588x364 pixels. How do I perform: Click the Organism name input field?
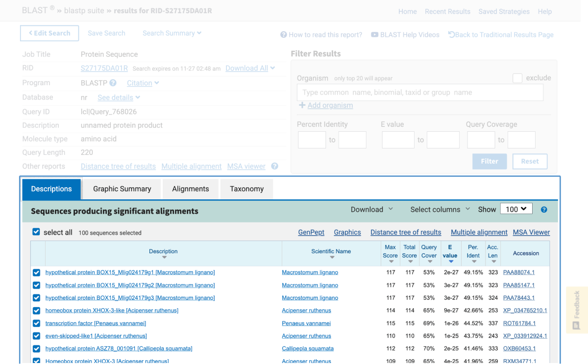[x=420, y=93]
